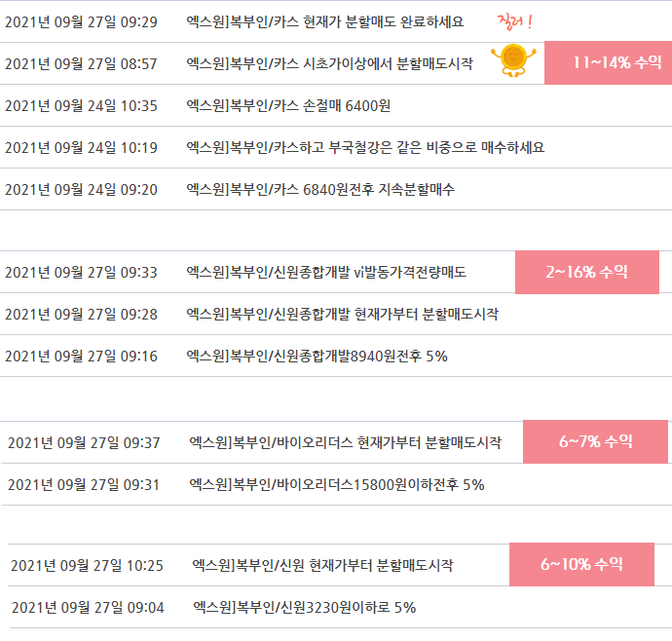Open message '카스 손절매 6400원'
The height and width of the screenshot is (641, 672).
click(288, 106)
